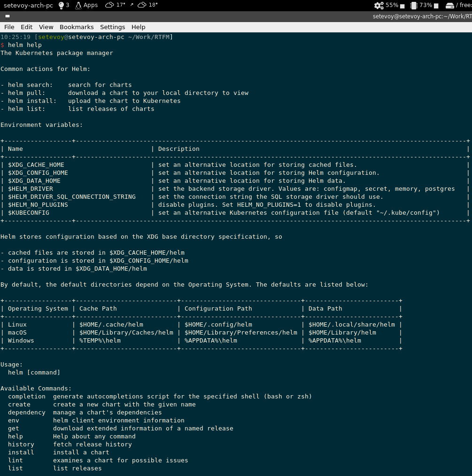Open the View menu
The image size is (472, 476).
coord(46,27)
